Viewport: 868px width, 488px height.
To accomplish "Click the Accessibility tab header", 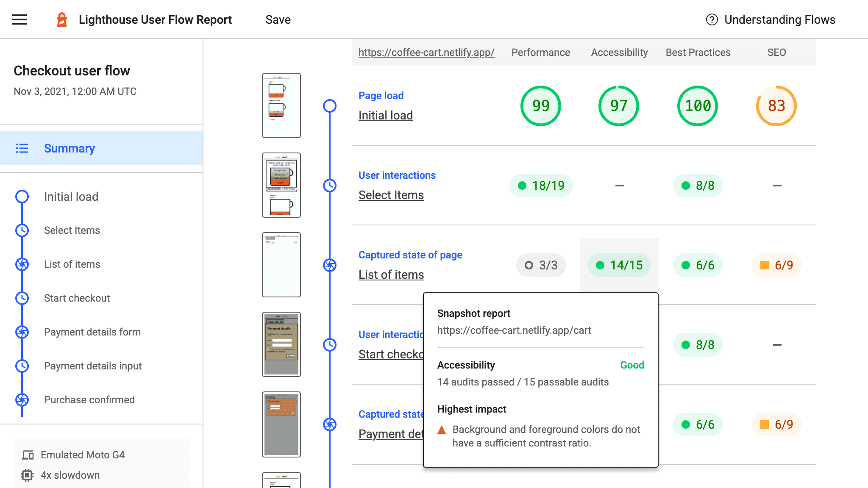I will (x=619, y=52).
